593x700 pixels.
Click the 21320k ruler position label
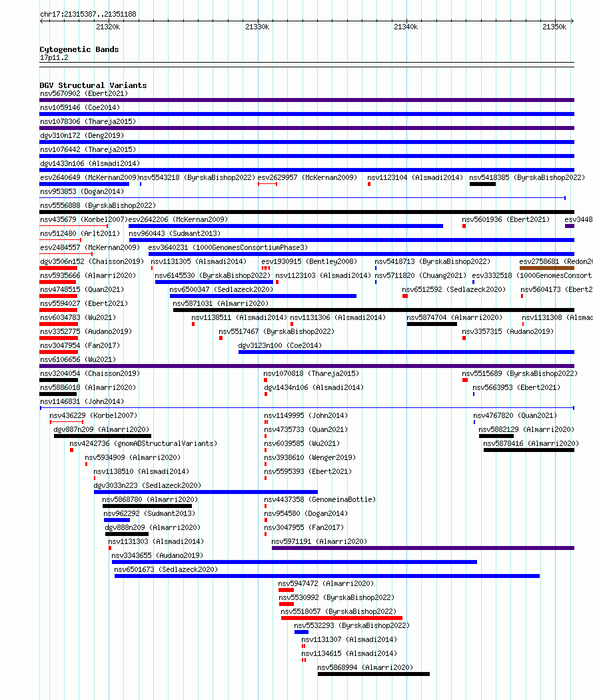tap(108, 27)
